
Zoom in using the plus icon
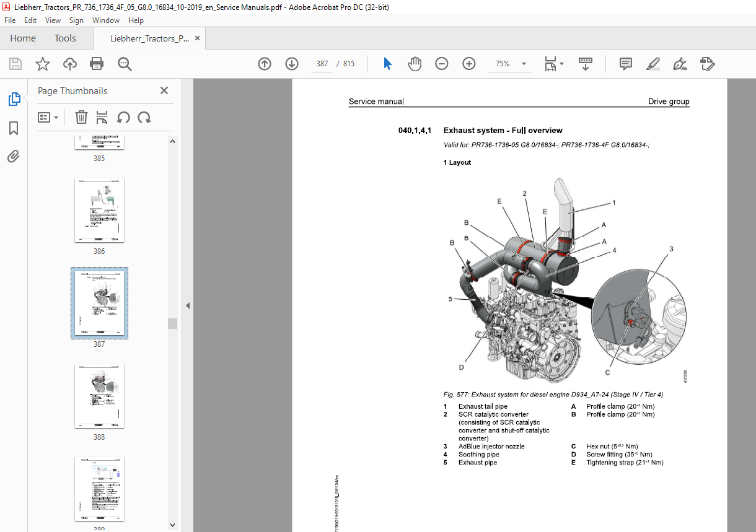click(469, 64)
